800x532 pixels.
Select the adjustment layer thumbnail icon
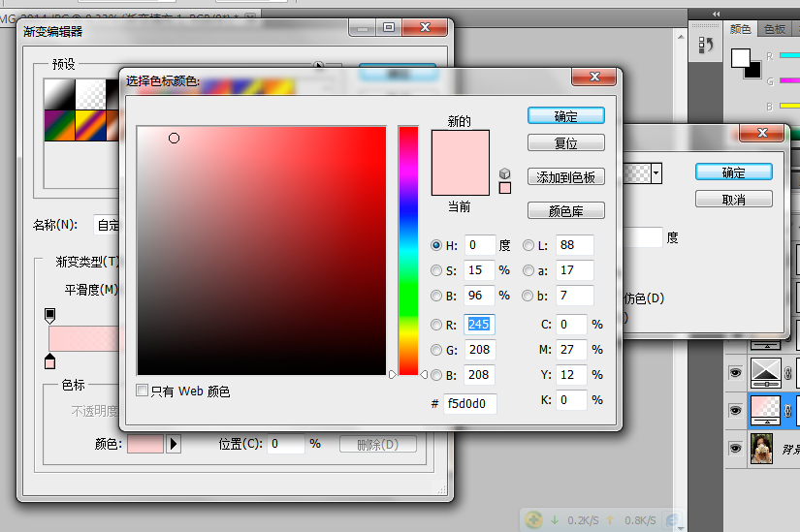[x=766, y=373]
